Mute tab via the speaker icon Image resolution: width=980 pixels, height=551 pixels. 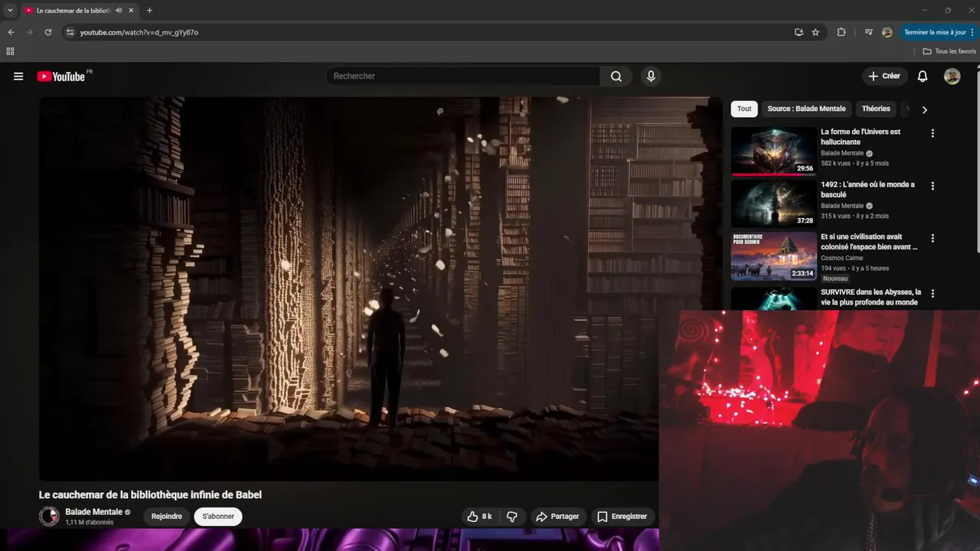pos(119,11)
